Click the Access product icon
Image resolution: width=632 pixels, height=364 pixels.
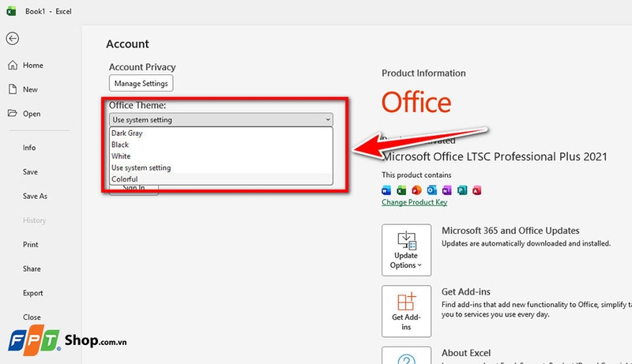477,190
